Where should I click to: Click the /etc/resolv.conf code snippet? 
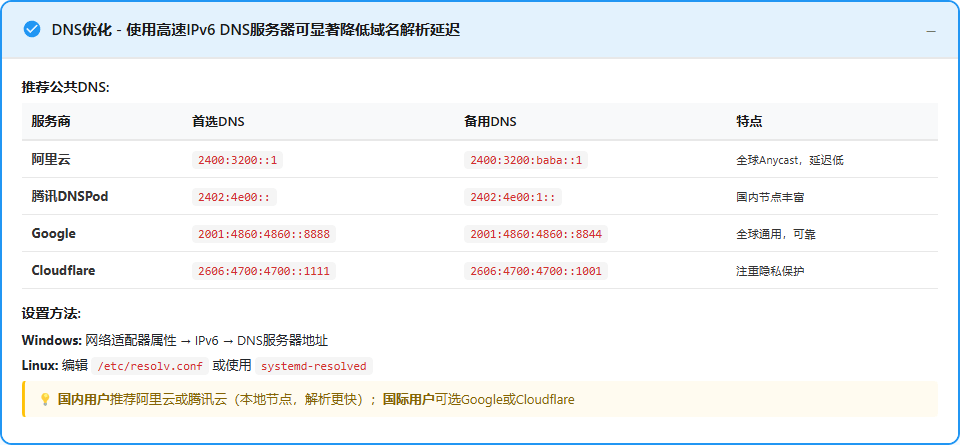point(150,366)
